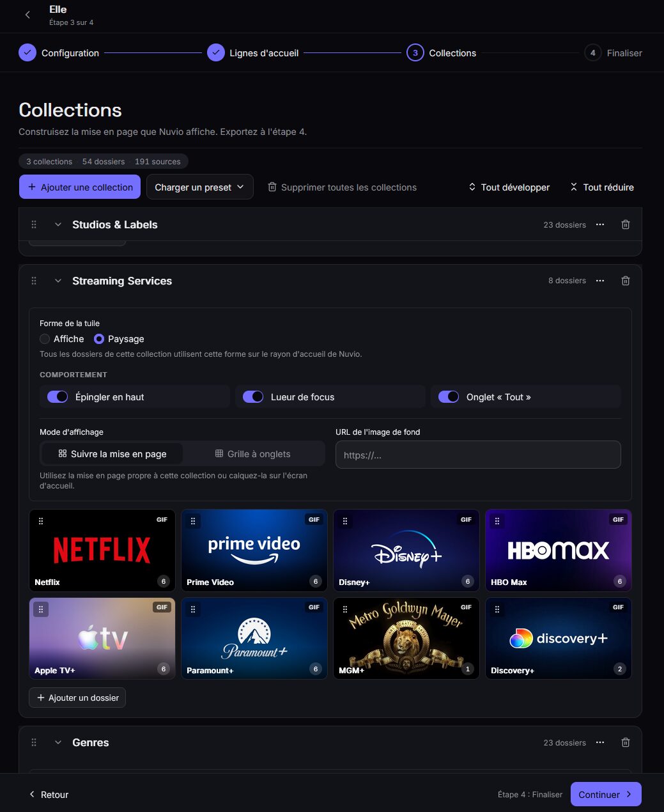Click Supprimer toutes les collections
This screenshot has width=664, height=812.
342,187
